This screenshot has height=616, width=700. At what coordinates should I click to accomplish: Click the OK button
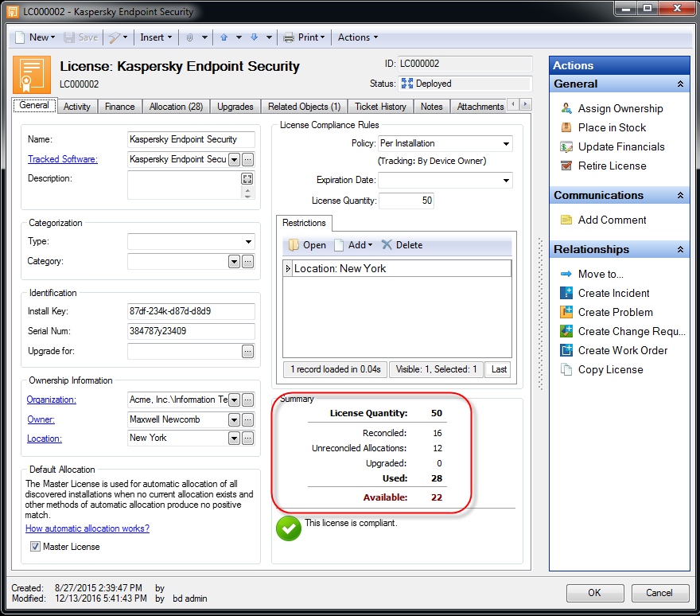pyautogui.click(x=595, y=593)
